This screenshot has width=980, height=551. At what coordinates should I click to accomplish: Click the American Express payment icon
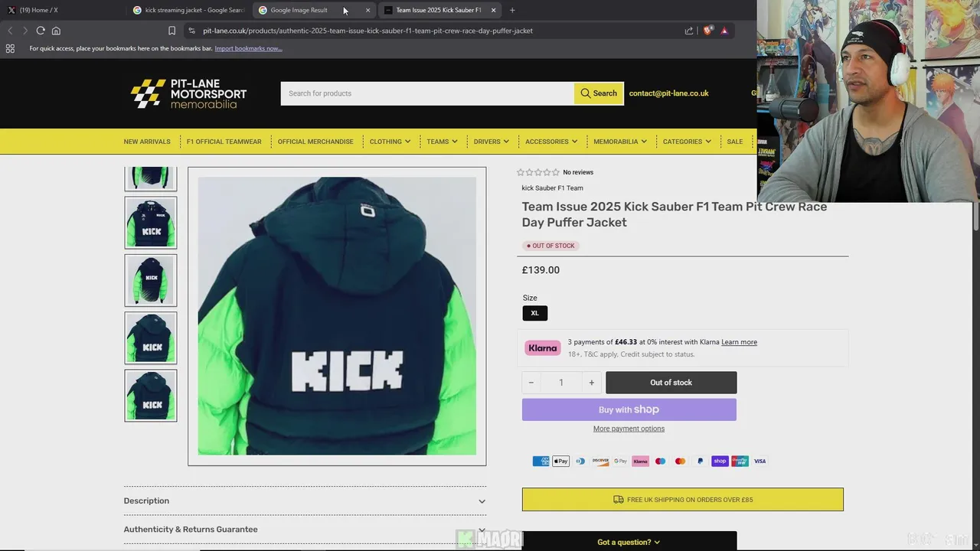(x=541, y=461)
